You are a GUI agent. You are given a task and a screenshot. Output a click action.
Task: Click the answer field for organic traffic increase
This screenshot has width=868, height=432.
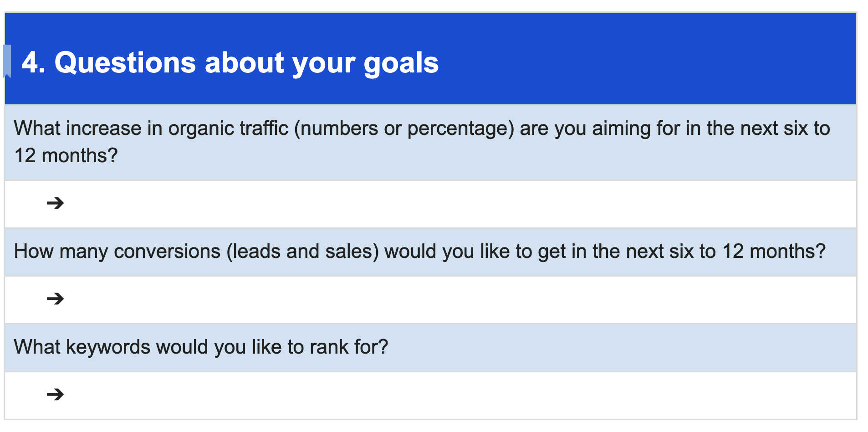click(x=430, y=204)
